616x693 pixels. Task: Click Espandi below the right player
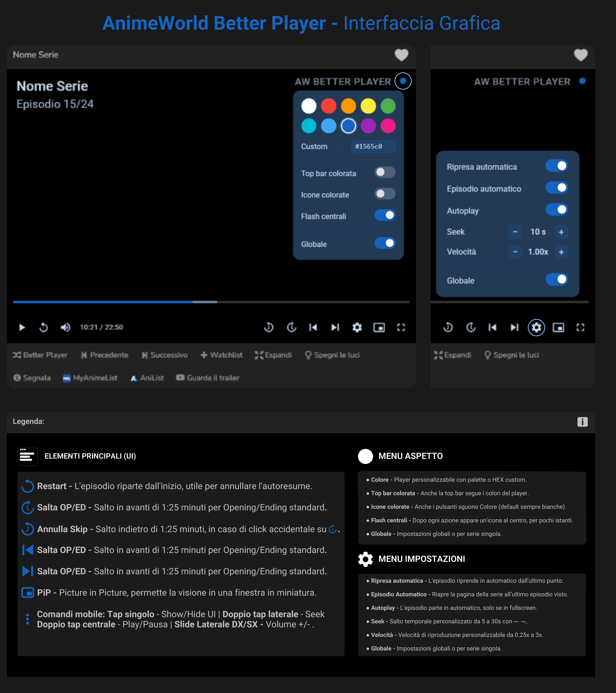click(x=453, y=355)
